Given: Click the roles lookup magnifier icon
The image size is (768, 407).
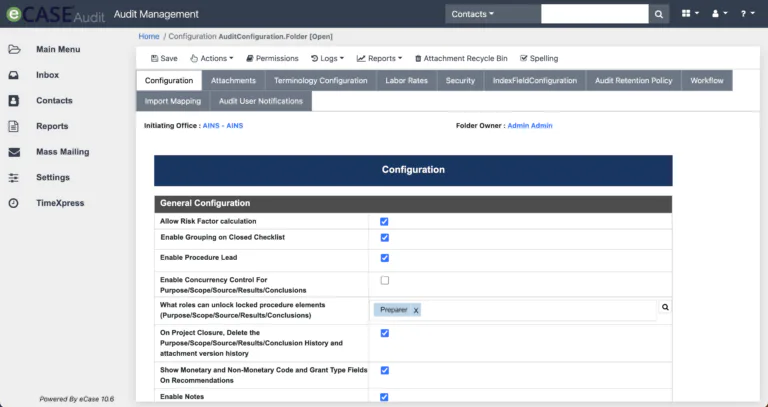Looking at the screenshot, I should pos(665,307).
